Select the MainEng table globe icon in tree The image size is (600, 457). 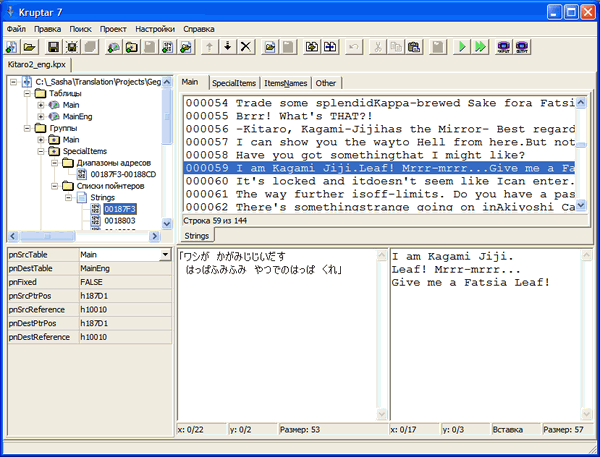pos(54,116)
